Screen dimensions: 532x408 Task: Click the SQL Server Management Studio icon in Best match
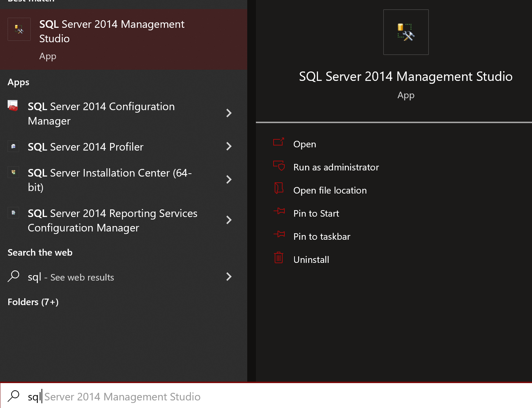pos(19,29)
